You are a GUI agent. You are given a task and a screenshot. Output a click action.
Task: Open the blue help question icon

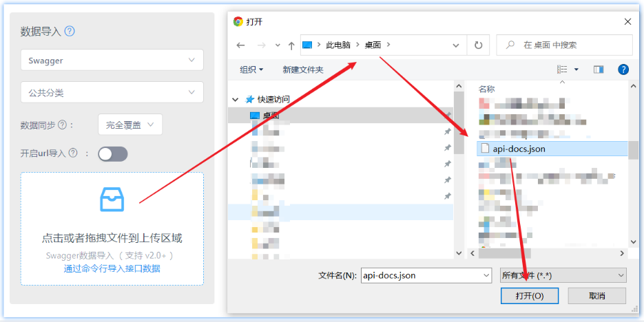623,69
